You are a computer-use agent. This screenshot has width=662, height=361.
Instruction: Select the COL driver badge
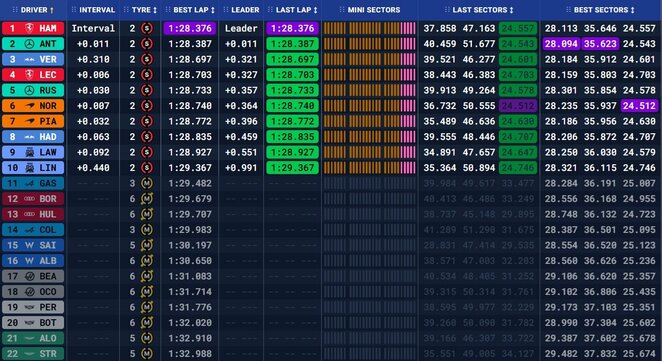[x=33, y=230]
